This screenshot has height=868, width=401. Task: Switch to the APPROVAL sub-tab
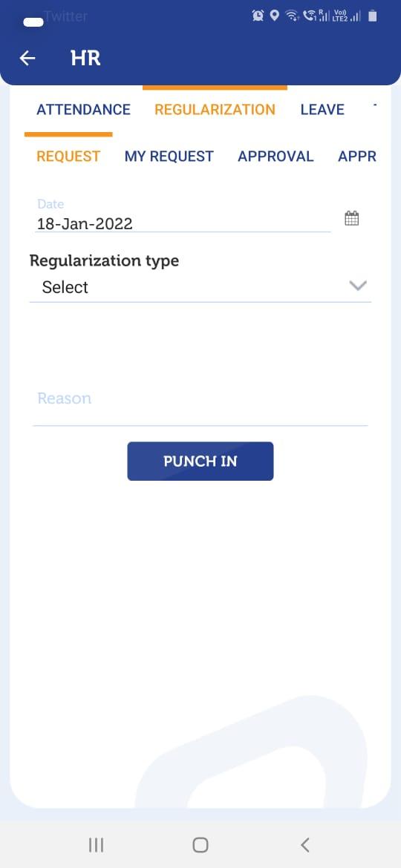pyautogui.click(x=276, y=157)
